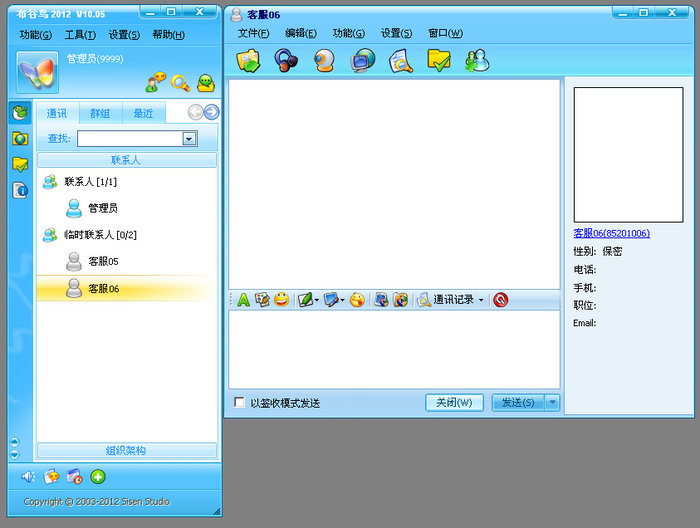Screen dimensions: 700x528
Task: Open remote desktop monitor-globe icon
Action: [362, 61]
